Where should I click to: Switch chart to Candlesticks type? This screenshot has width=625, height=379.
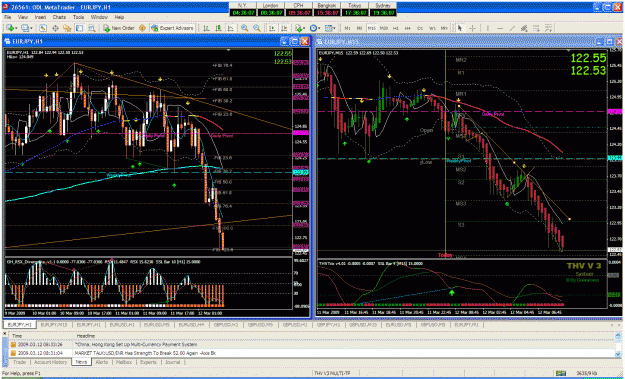click(218, 28)
